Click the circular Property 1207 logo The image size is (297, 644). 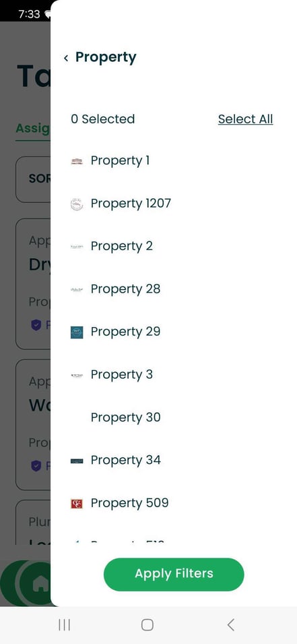(77, 204)
